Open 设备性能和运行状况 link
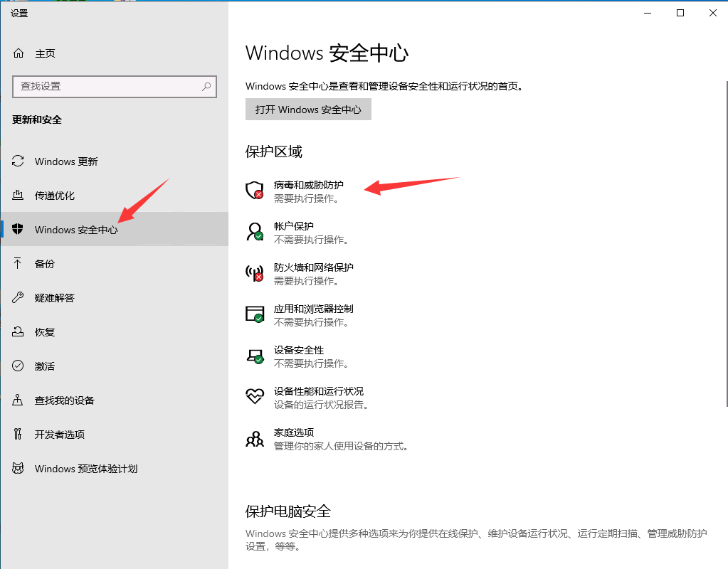This screenshot has height=569, width=728. [x=319, y=391]
